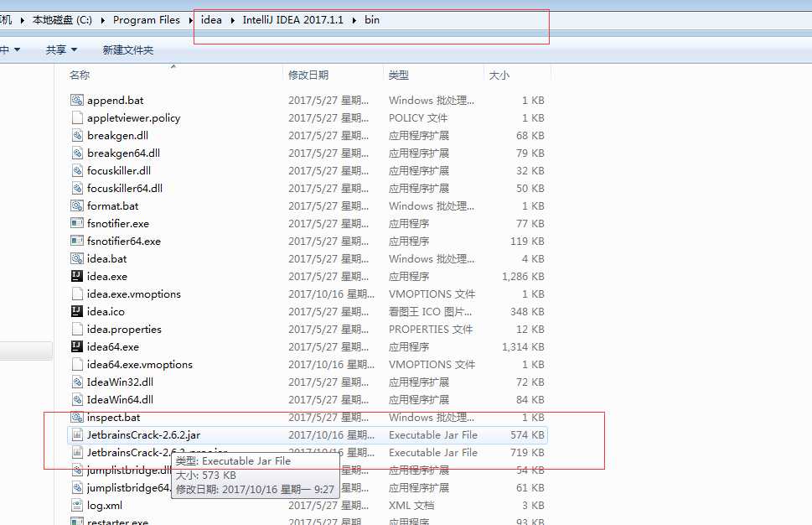Click the IdeaWin32.dll file icon

click(76, 382)
